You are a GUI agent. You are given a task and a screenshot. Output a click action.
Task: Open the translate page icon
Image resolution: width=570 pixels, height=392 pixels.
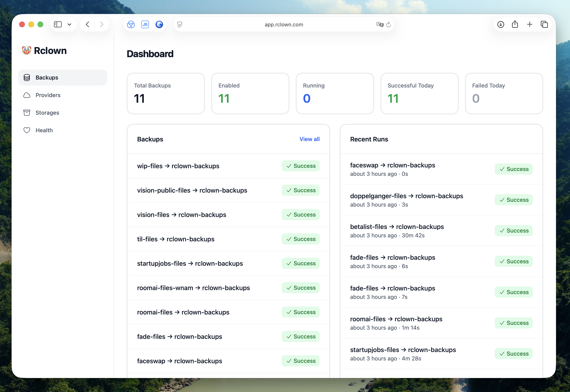[x=380, y=25]
